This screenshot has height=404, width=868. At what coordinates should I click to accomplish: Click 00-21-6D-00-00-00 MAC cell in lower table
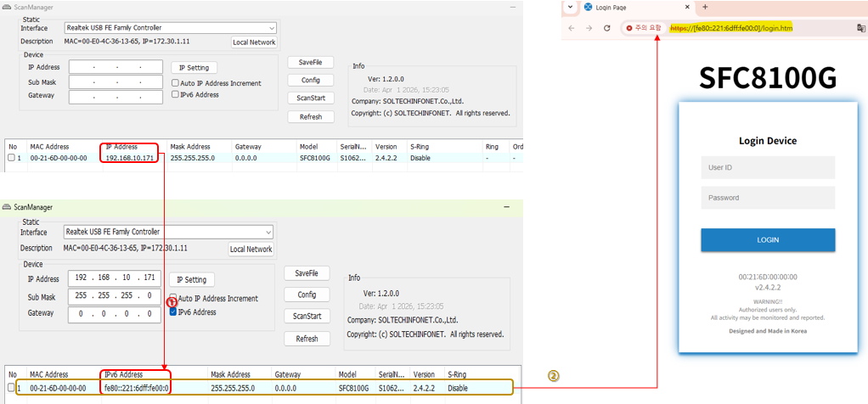tap(58, 388)
